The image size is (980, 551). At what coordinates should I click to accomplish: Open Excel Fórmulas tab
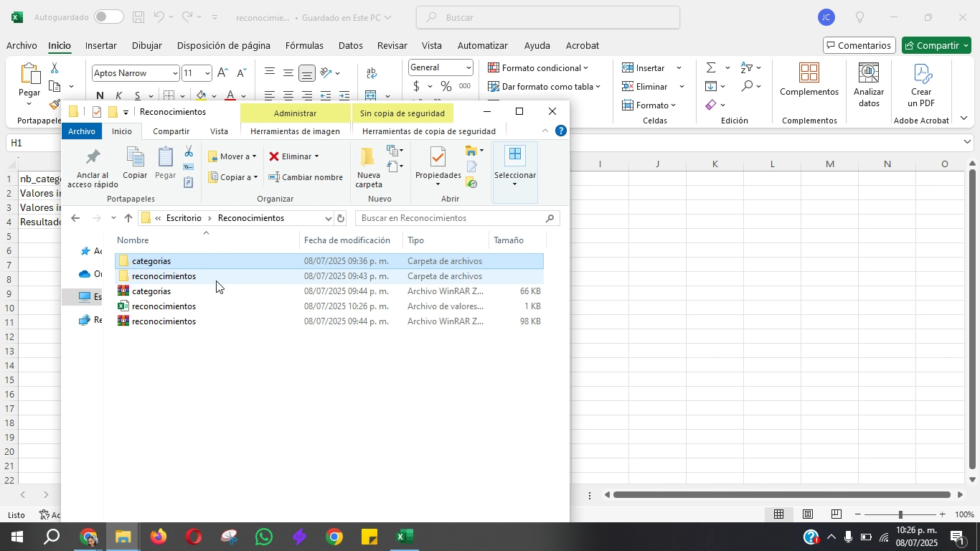pos(304,45)
